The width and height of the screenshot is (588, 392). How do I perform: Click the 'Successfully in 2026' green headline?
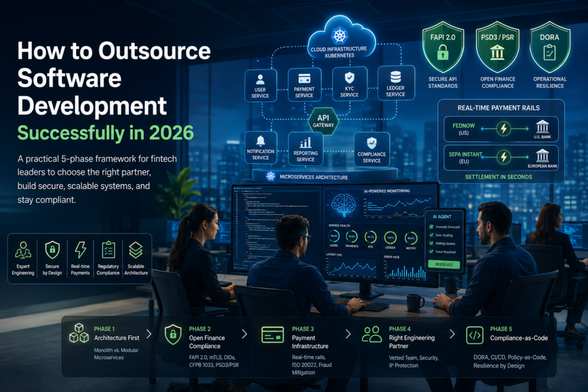coord(106,133)
